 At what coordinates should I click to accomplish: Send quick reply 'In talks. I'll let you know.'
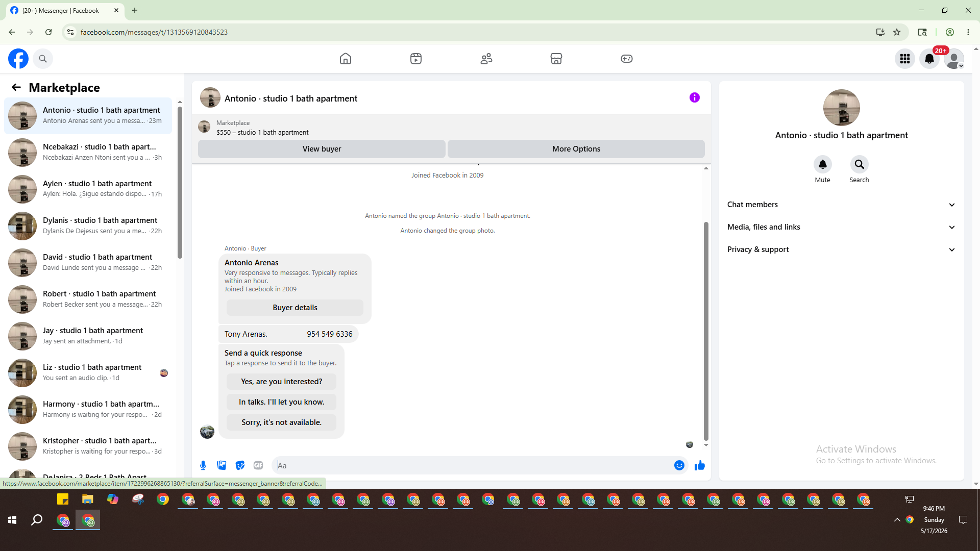coord(282,402)
